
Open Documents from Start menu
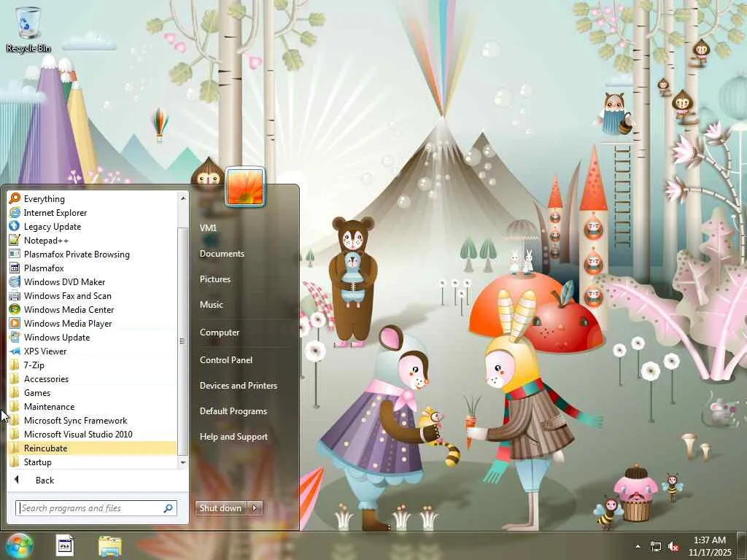[222, 254]
